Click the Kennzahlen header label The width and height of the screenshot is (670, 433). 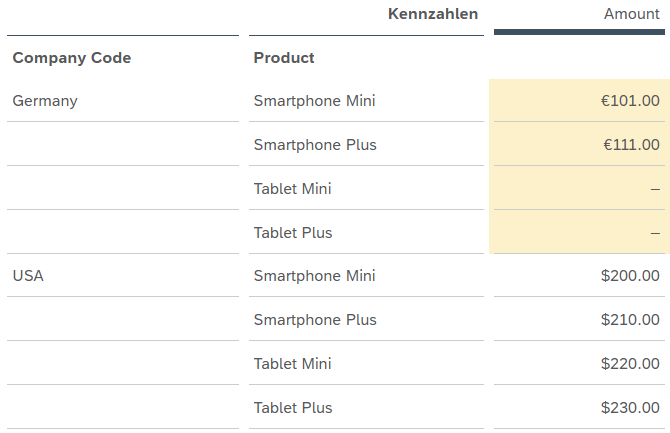[432, 14]
